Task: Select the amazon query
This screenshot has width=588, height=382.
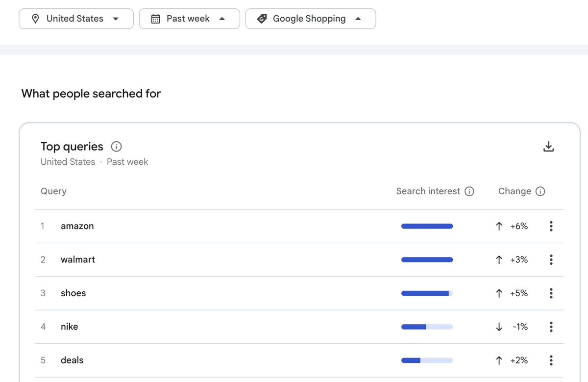Action: pos(77,226)
